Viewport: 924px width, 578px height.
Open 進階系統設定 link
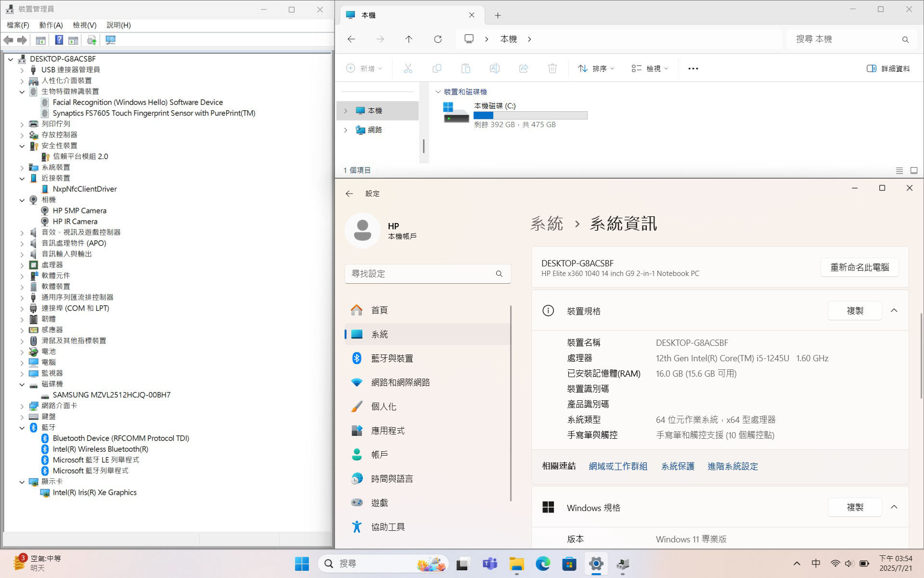pos(732,466)
